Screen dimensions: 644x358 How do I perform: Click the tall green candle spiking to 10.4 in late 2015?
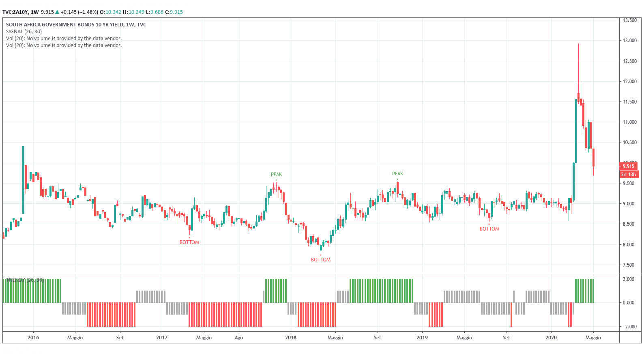pos(23,180)
